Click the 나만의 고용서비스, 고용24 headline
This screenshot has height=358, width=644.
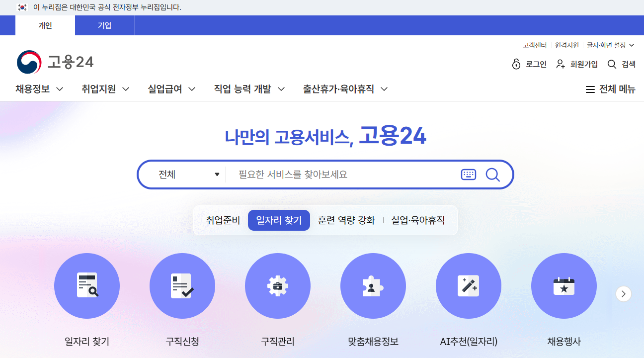[325, 136]
